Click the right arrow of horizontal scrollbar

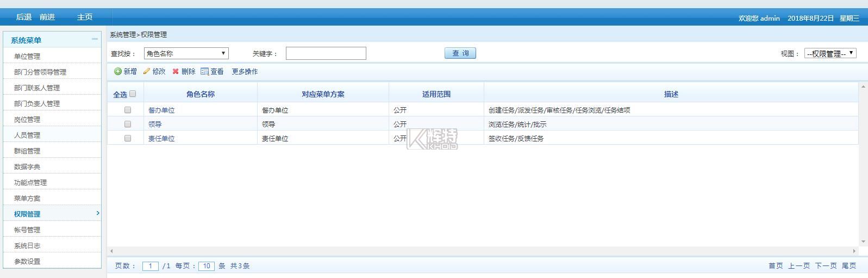[x=854, y=251]
